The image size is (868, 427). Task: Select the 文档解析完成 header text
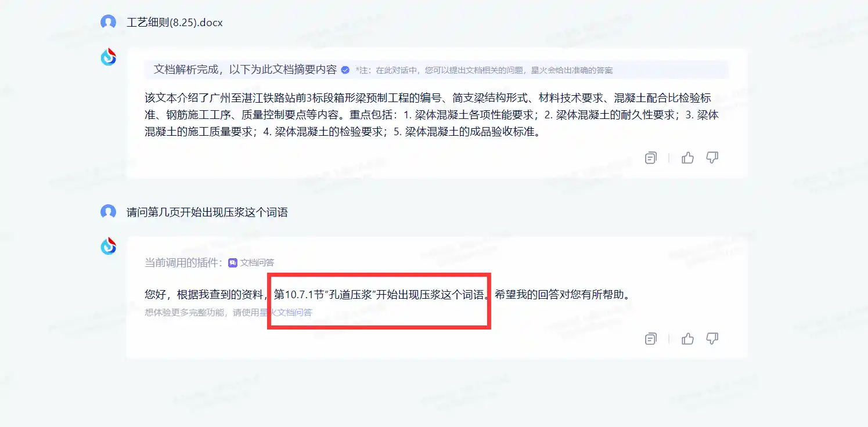[x=245, y=70]
